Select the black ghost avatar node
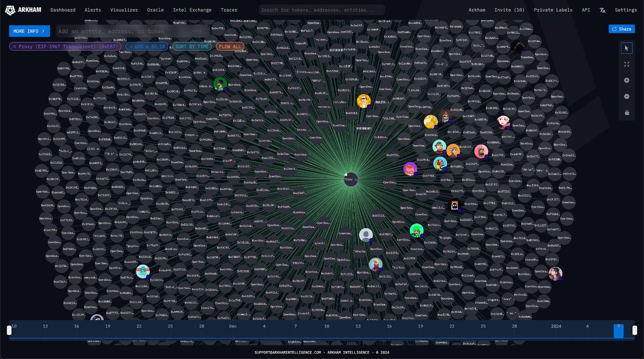 [455, 206]
